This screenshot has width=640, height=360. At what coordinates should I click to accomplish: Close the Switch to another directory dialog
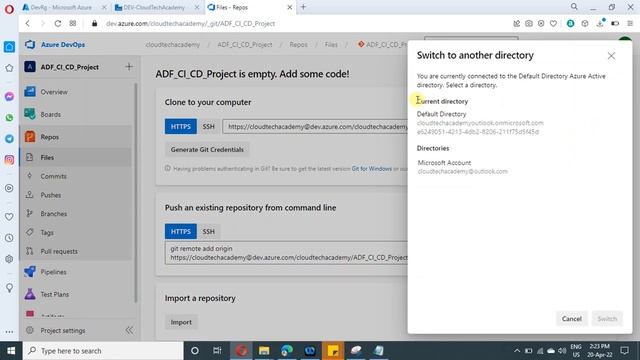point(611,56)
